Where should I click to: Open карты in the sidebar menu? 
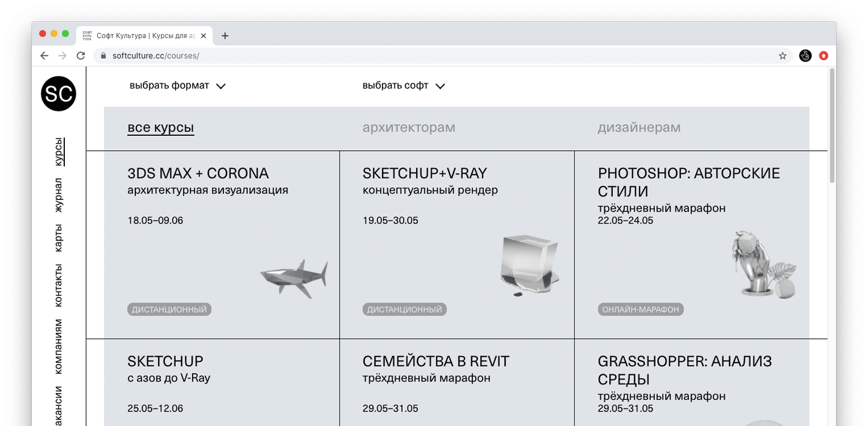[x=59, y=238]
